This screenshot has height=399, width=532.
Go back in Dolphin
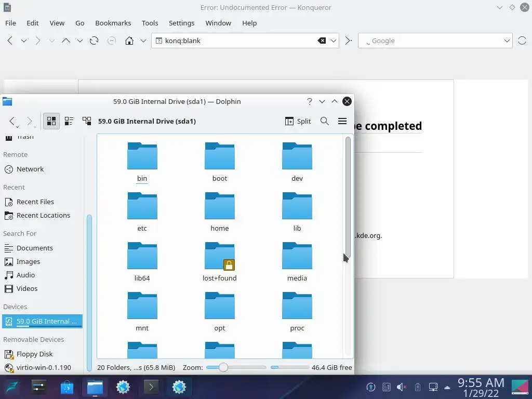point(12,121)
